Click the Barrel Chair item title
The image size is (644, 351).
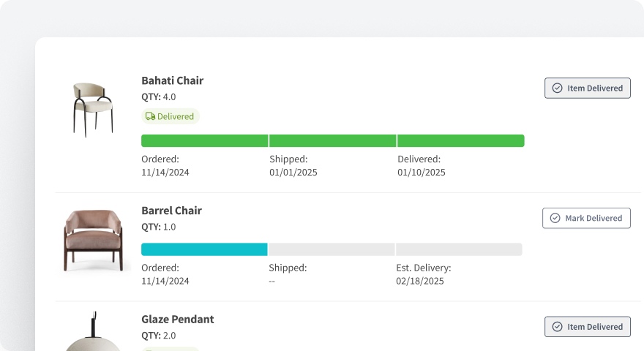(171, 211)
